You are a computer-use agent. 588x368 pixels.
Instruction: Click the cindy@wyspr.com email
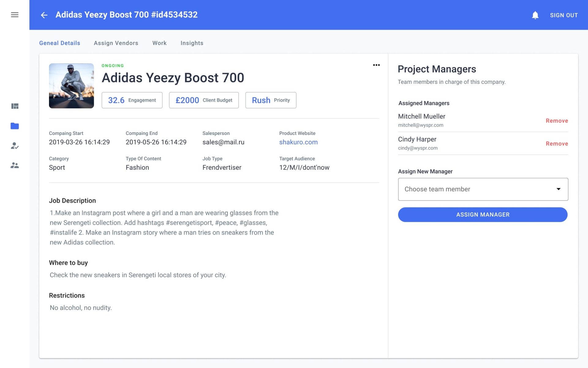tap(418, 148)
